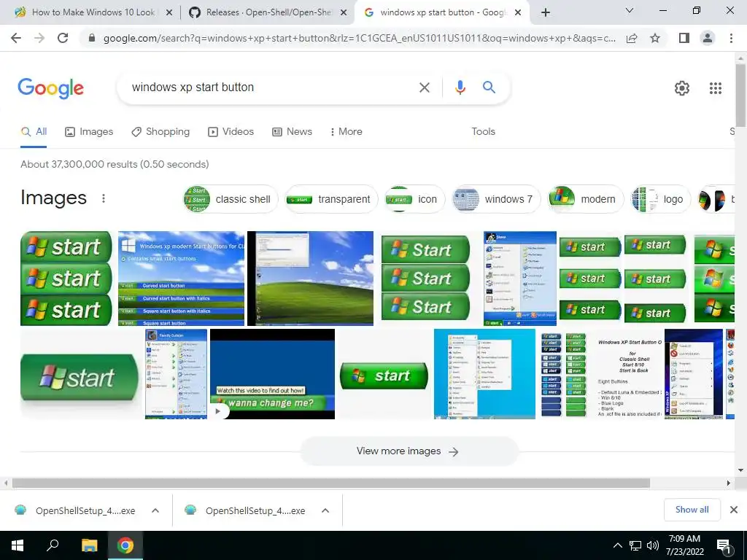
Task: Filter images by logo chip
Action: pos(659,199)
